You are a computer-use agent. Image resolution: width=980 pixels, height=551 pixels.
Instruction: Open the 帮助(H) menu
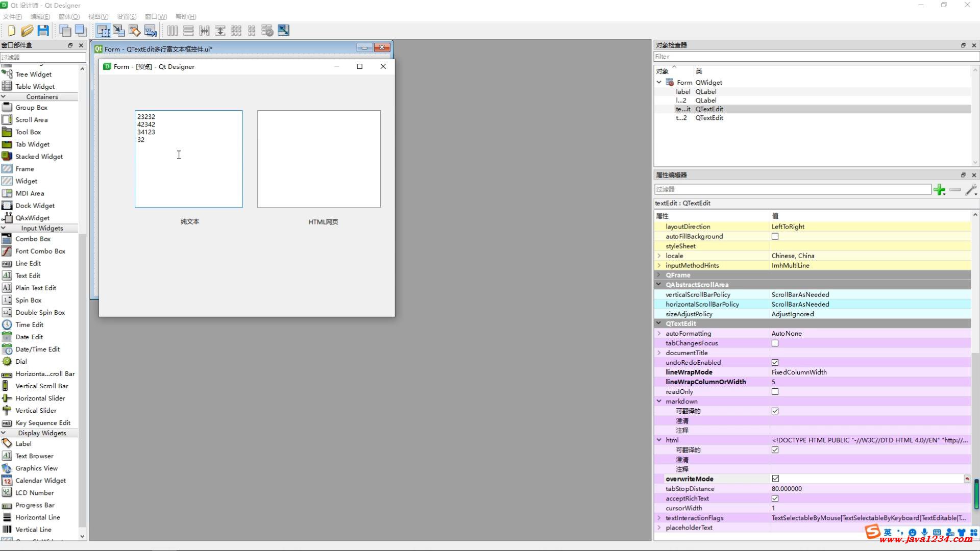click(x=186, y=17)
